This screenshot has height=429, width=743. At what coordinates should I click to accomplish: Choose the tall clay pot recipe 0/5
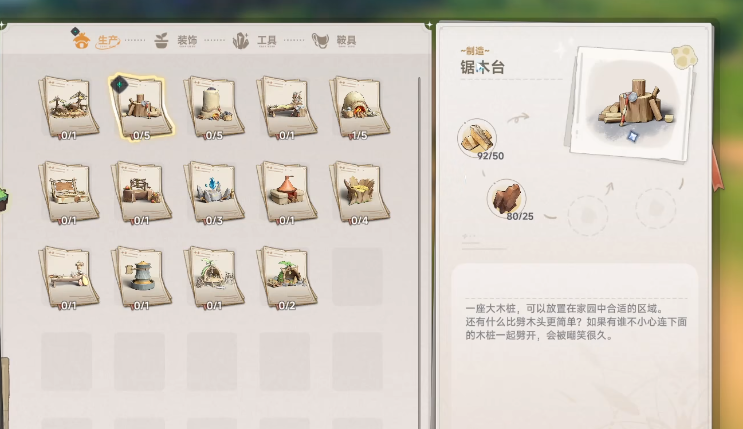point(214,108)
